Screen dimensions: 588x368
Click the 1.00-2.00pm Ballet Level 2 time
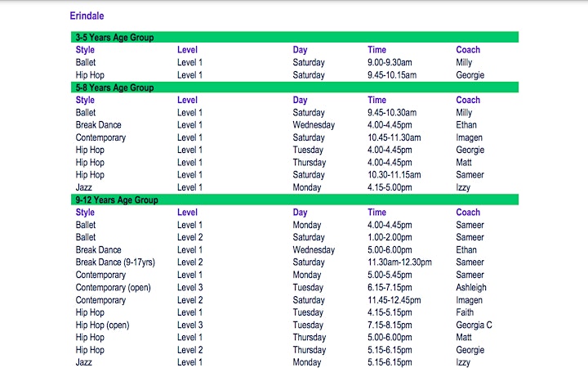point(390,237)
